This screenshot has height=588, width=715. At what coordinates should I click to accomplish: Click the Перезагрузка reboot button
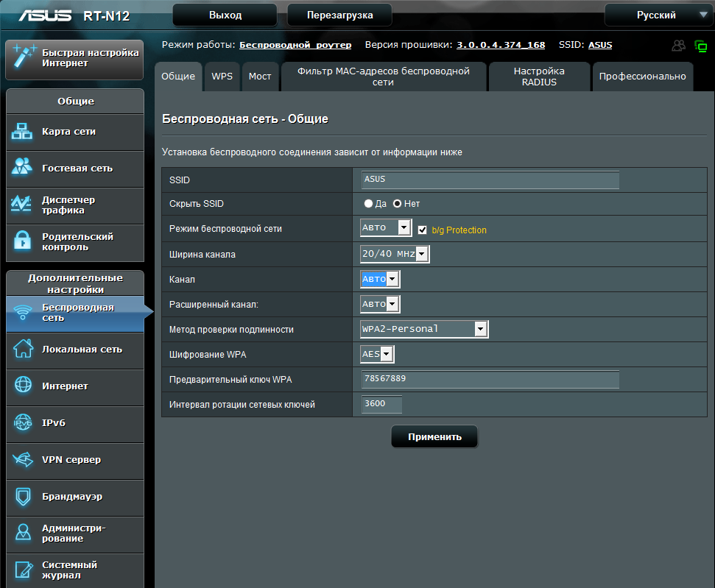339,15
